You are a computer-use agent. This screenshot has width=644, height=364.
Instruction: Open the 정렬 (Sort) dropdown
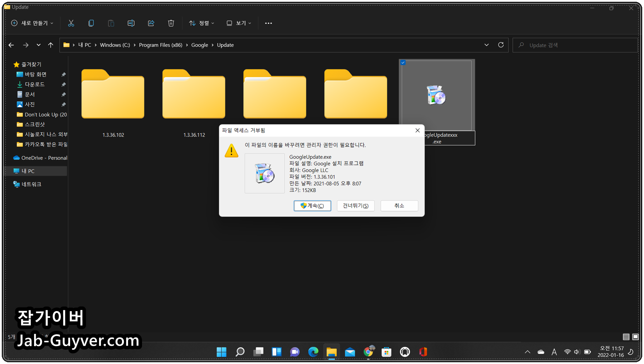(x=201, y=23)
